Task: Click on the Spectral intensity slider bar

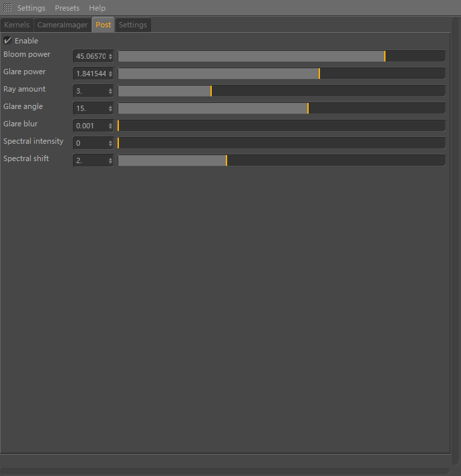Action: point(281,142)
